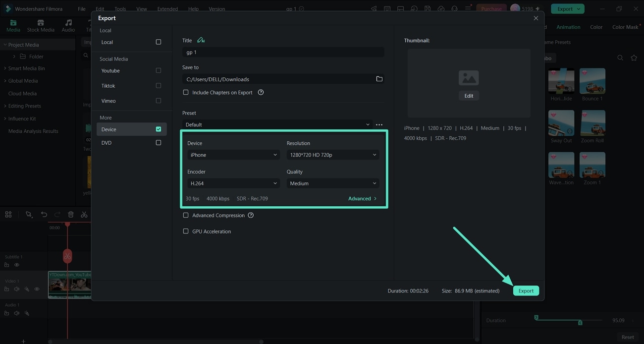Click the timeline layout grid icon
Screen dimensions: 644x344
tap(8, 214)
